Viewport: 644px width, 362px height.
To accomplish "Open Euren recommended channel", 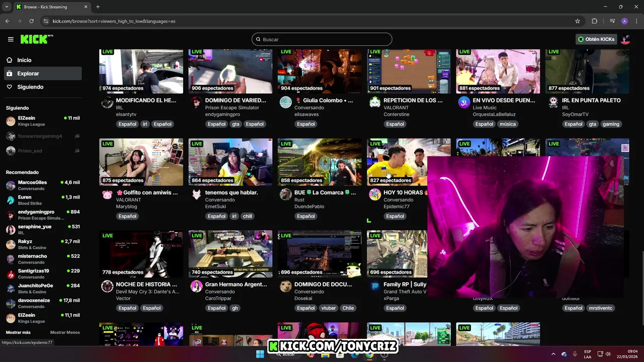I will click(43, 200).
